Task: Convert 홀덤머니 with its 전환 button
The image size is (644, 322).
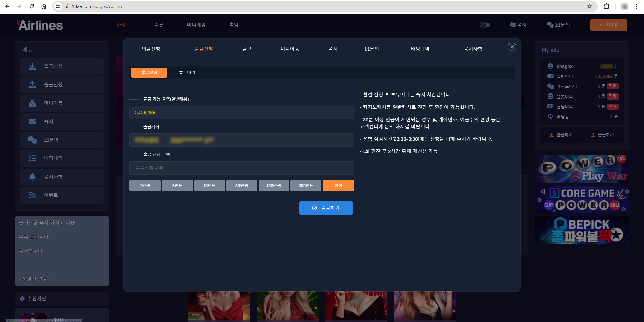Action: click(613, 107)
